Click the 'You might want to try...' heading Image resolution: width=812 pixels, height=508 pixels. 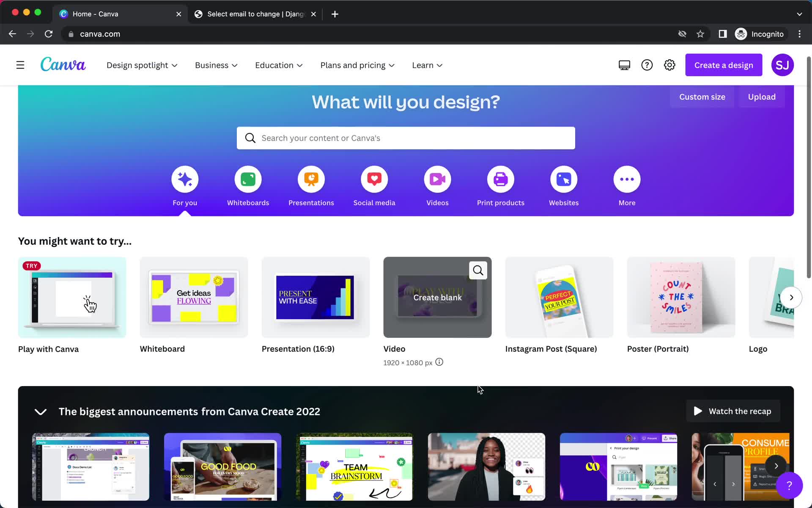click(75, 241)
